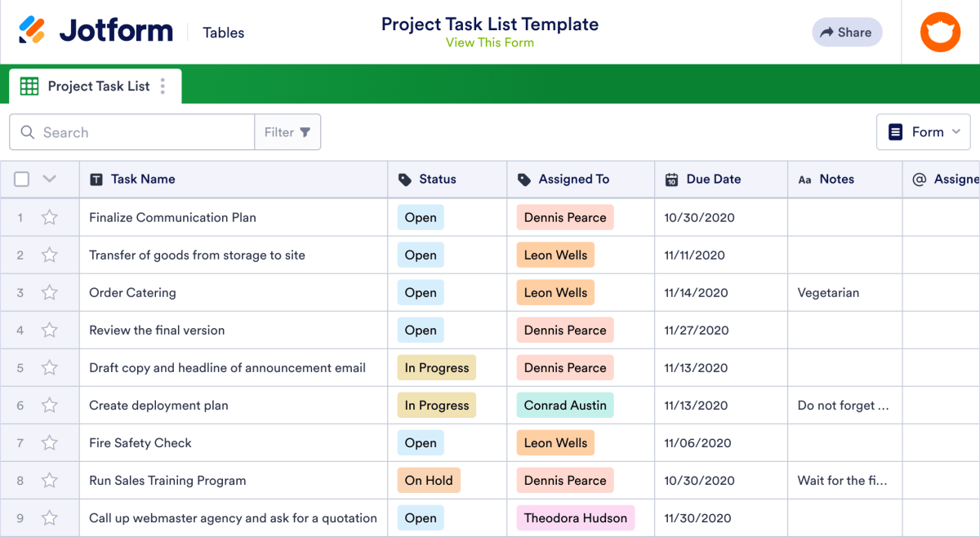Click the Jotform logo

(98, 29)
